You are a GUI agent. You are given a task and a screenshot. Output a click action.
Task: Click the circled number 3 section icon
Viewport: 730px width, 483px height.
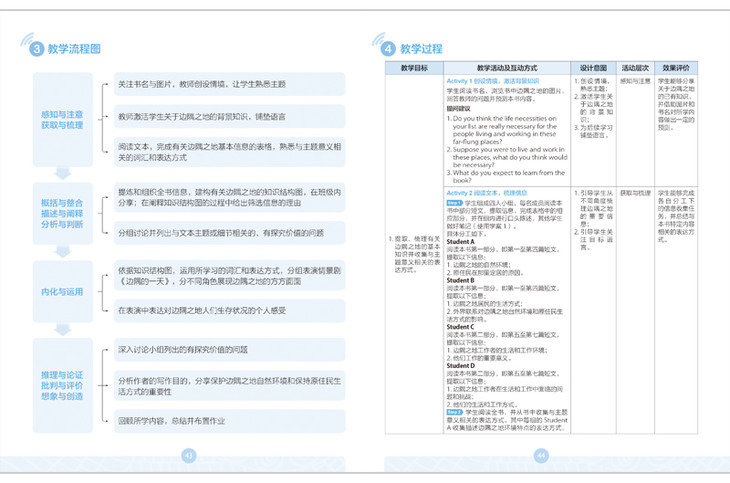[36, 47]
